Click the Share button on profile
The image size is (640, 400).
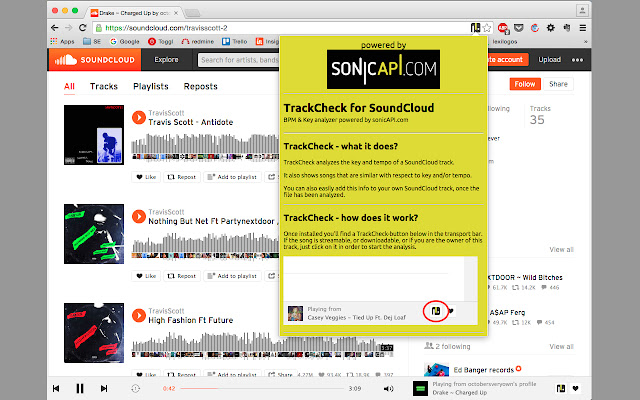[558, 84]
